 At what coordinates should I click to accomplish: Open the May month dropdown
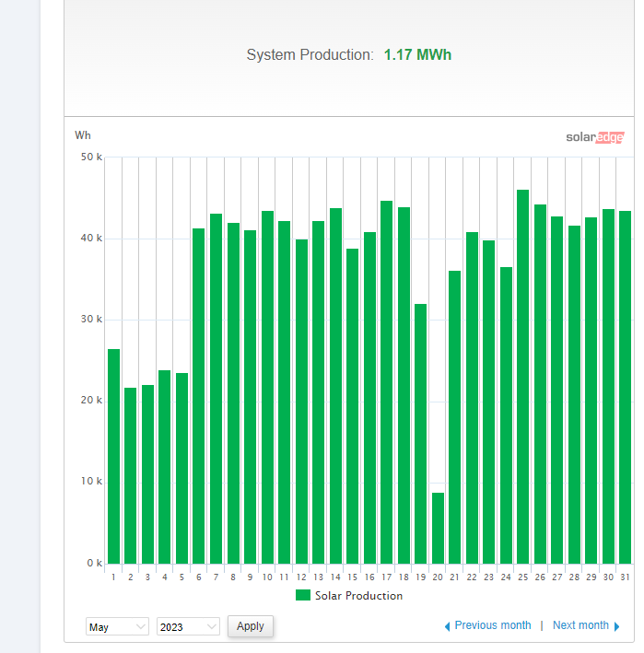click(117, 626)
